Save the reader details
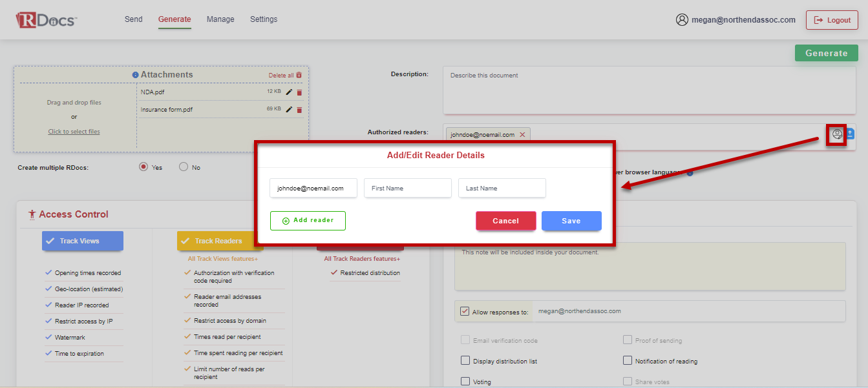 coord(571,221)
